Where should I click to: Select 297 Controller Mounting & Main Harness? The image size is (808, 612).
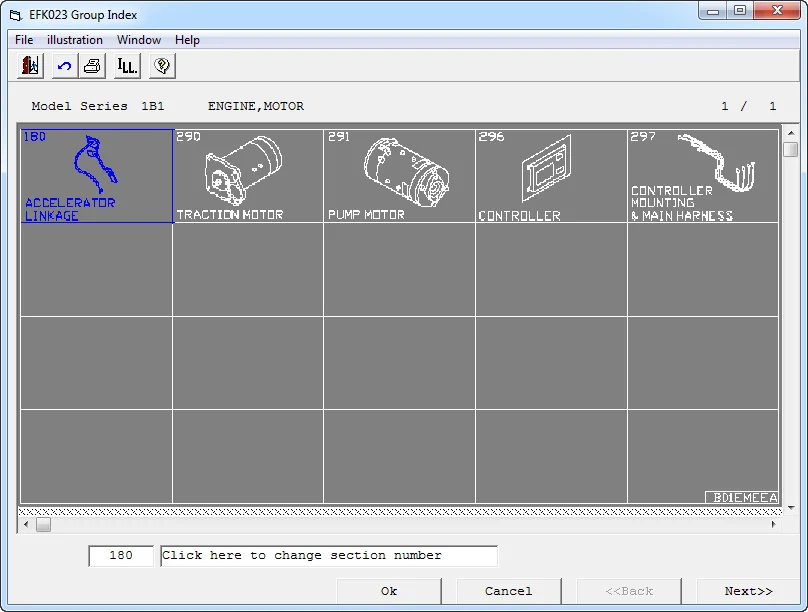pyautogui.click(x=703, y=176)
